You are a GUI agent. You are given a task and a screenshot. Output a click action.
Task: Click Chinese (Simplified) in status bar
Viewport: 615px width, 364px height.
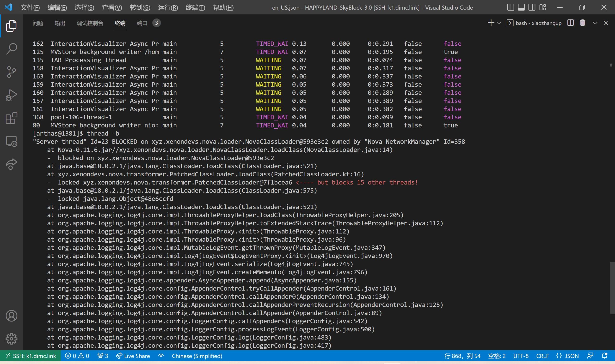pyautogui.click(x=197, y=356)
